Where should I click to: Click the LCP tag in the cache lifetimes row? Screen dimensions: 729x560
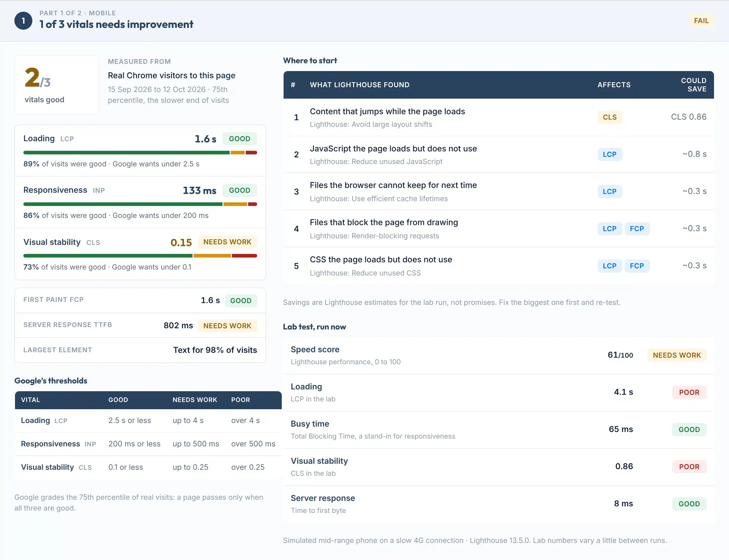[x=610, y=192]
